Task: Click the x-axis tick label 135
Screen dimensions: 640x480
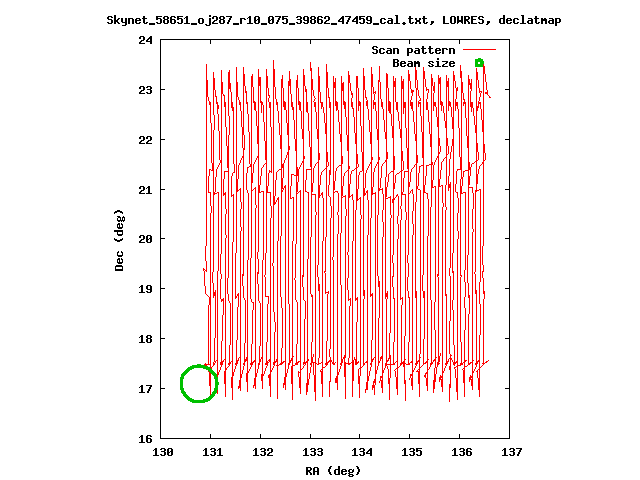Action: [412, 452]
